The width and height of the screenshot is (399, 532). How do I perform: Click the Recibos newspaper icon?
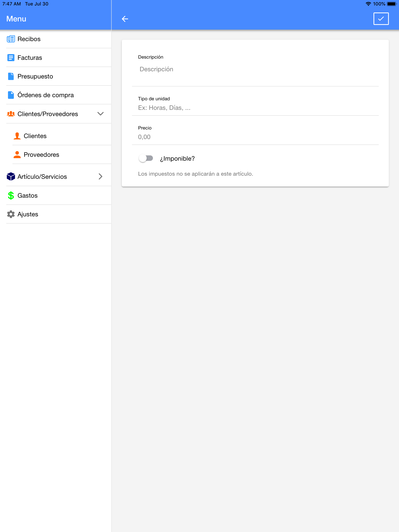pyautogui.click(x=11, y=39)
